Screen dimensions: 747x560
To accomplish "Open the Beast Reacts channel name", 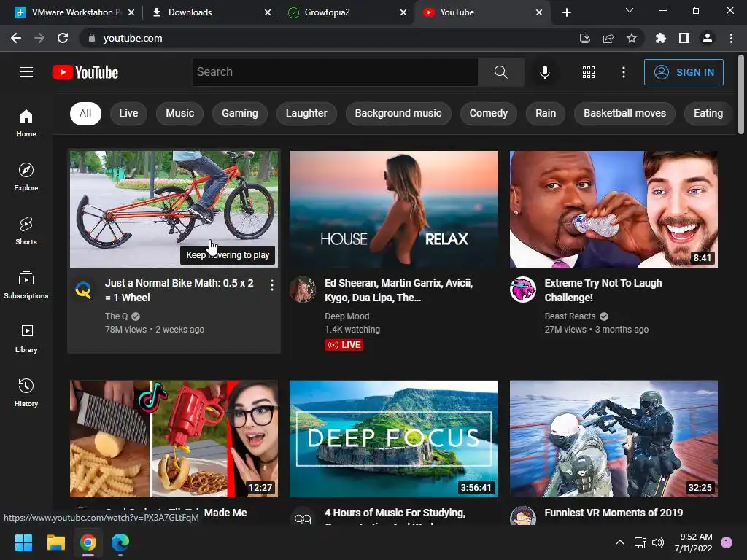I will coord(570,316).
